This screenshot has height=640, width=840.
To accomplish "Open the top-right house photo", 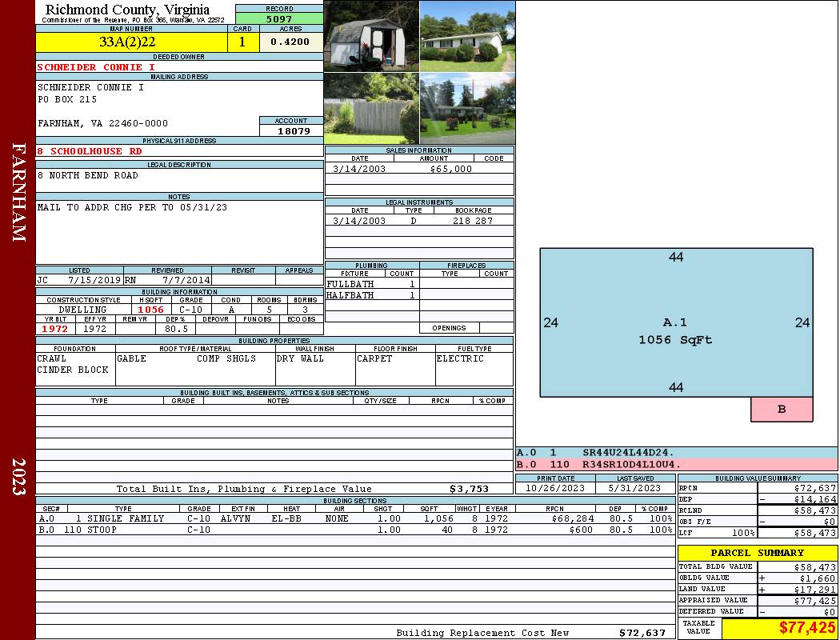I will click(x=467, y=36).
